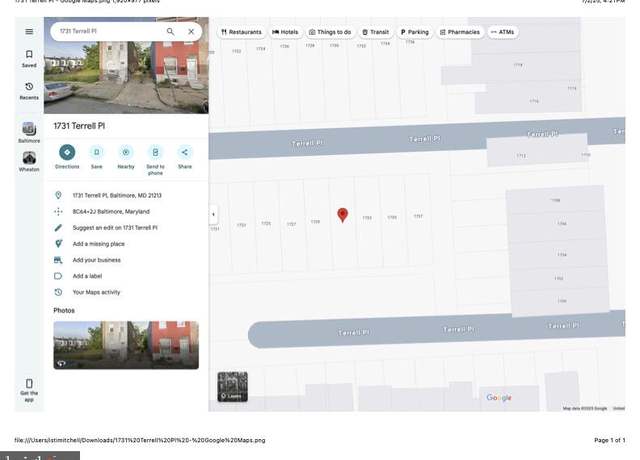Click the Nearby button
The height and width of the screenshot is (460, 640).
pyautogui.click(x=126, y=157)
